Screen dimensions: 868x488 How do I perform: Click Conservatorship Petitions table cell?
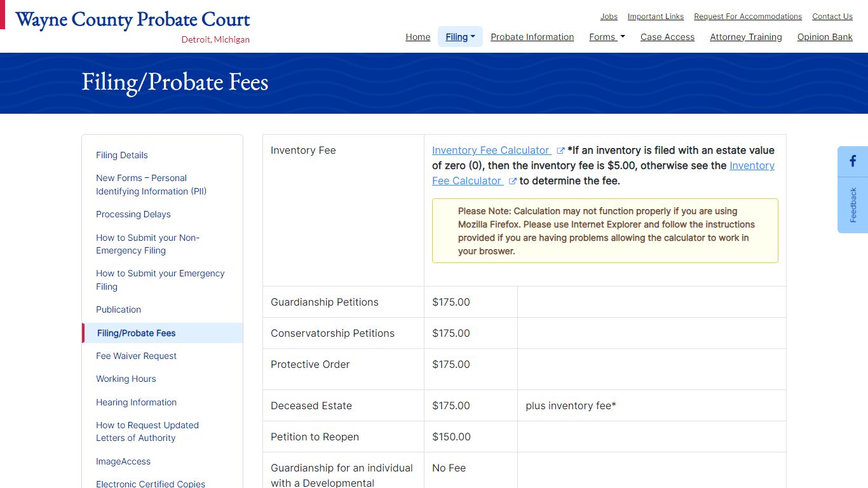(343, 333)
